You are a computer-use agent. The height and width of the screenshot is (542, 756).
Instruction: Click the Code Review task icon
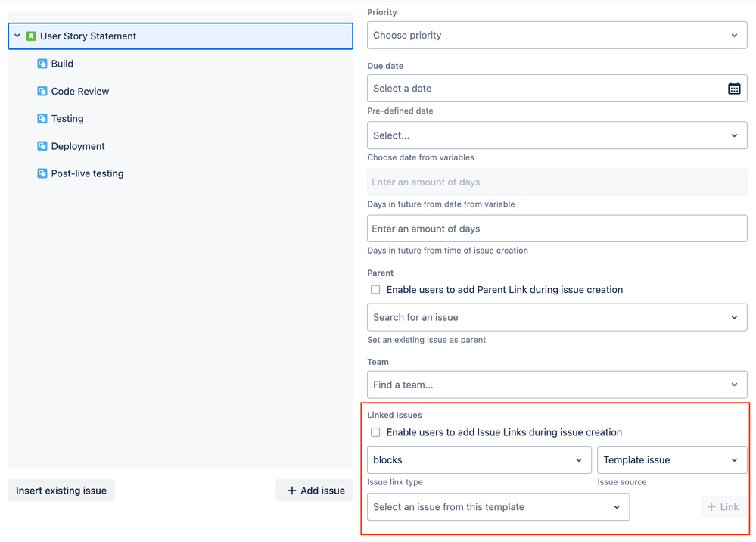point(42,91)
